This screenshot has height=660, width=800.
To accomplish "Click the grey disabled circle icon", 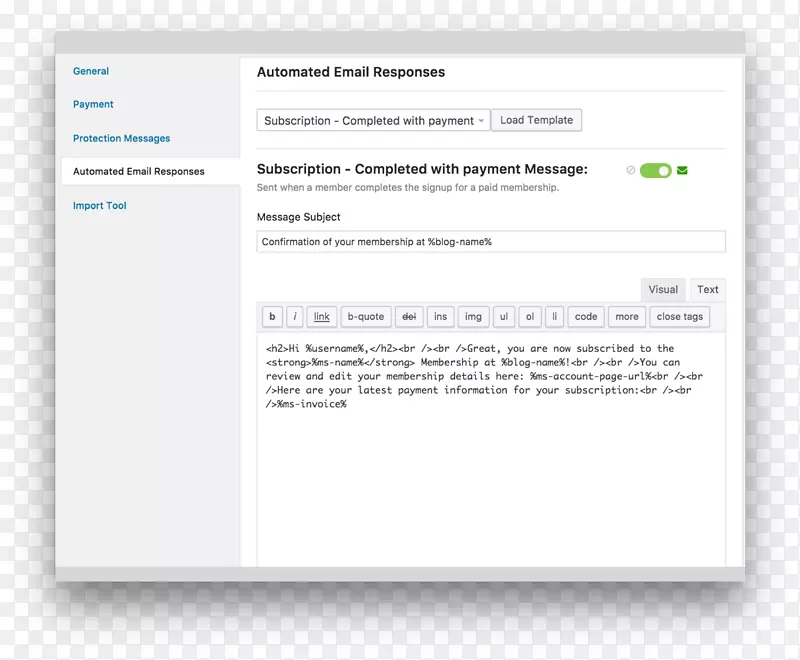I will point(630,171).
